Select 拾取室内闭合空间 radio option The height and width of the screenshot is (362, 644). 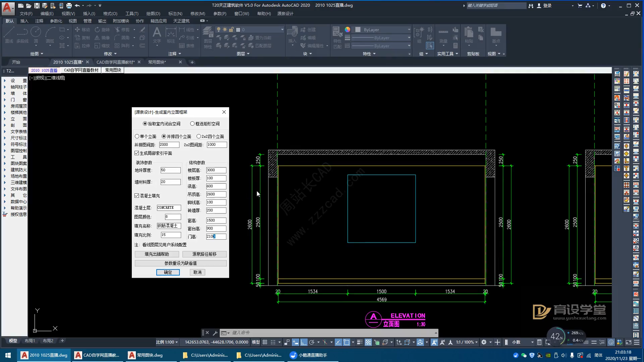pos(162,124)
